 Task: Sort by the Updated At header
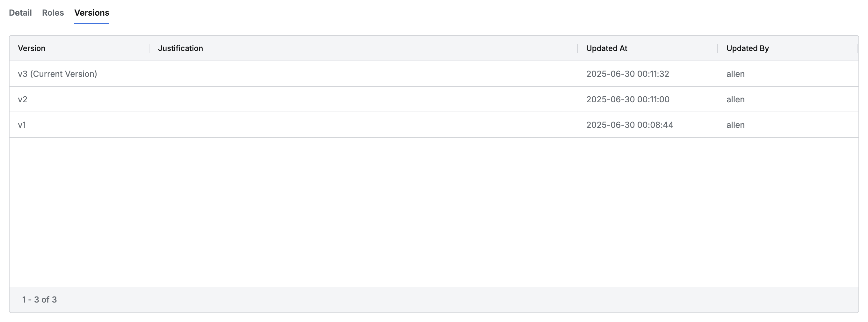coord(606,48)
